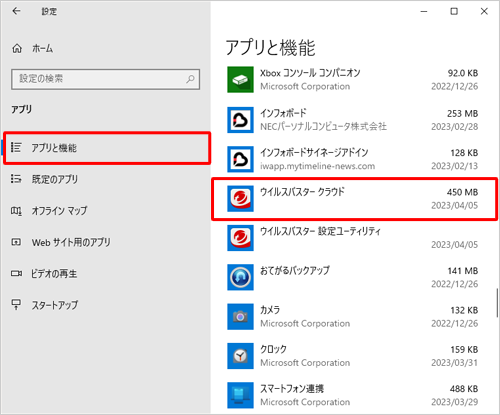Click インフォボード app icon
This screenshot has height=415, width=500.
pyautogui.click(x=240, y=120)
